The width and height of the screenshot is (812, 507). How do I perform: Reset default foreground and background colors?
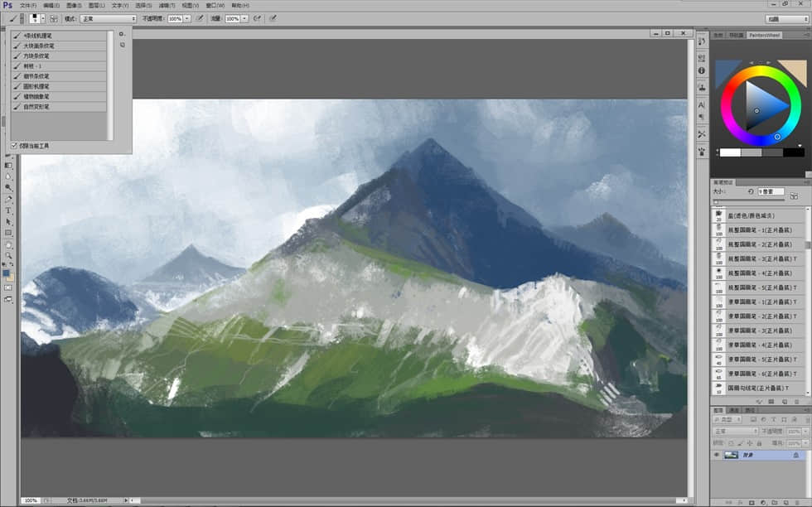coord(4,264)
